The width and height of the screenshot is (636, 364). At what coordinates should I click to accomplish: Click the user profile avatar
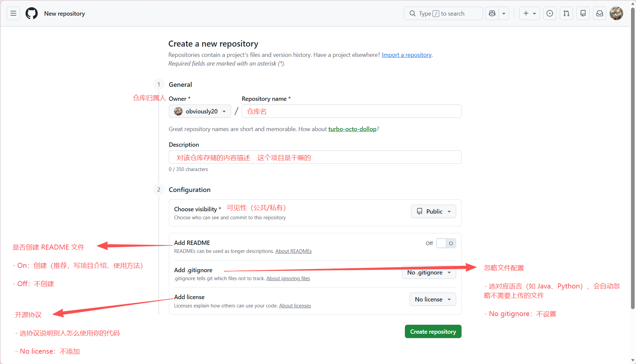click(x=616, y=13)
